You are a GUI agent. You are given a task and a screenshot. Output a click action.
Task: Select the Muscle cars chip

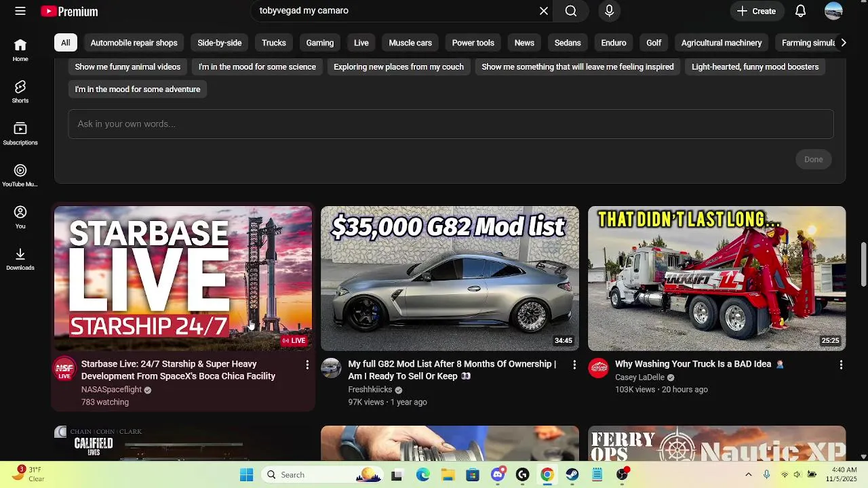pos(410,43)
